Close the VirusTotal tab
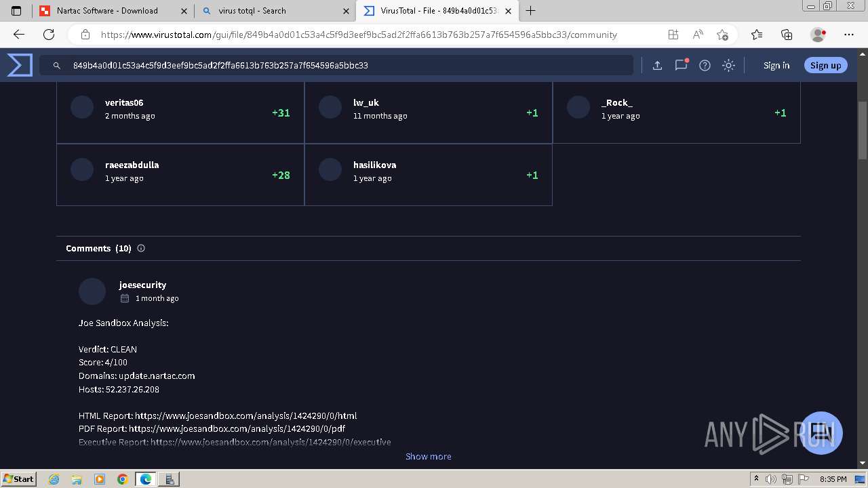Screen dimensions: 868x488 [x=508, y=11]
